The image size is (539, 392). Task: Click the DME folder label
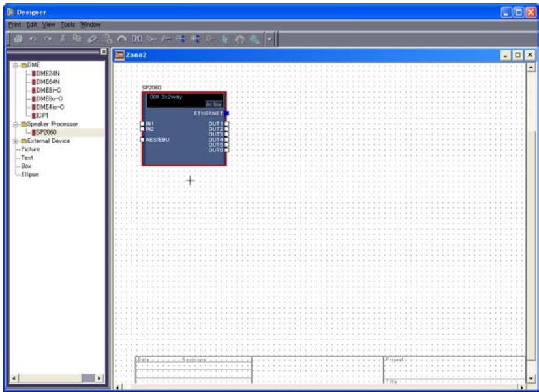coord(33,65)
